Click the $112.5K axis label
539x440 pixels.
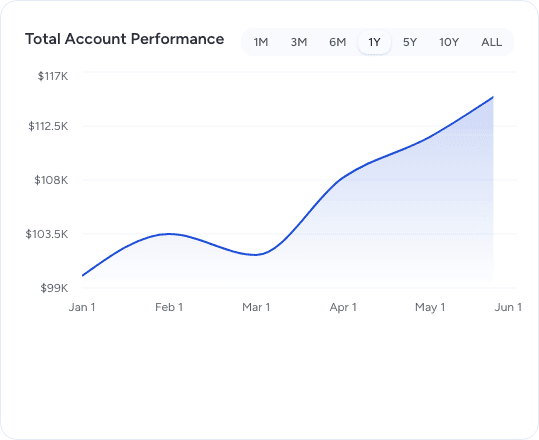tap(48, 126)
